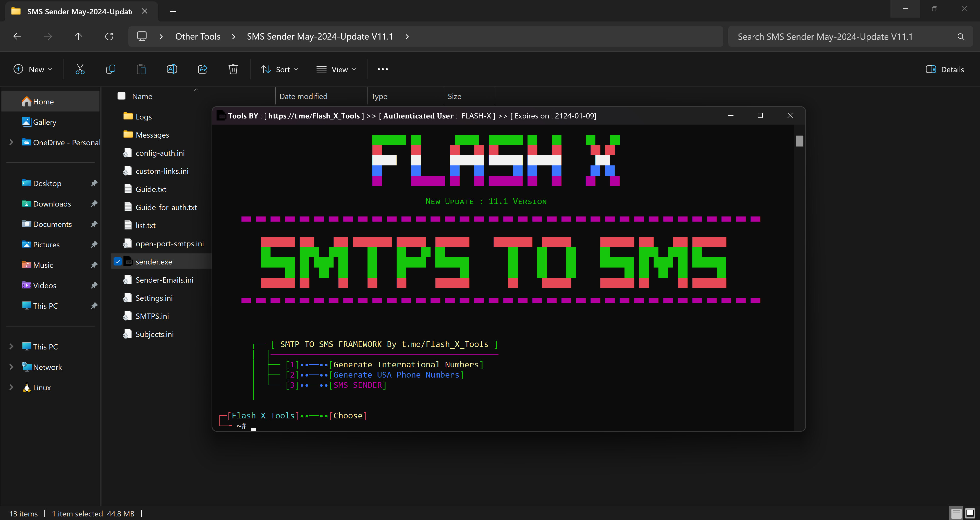
Task: Open the New dropdown menu
Action: tap(33, 69)
